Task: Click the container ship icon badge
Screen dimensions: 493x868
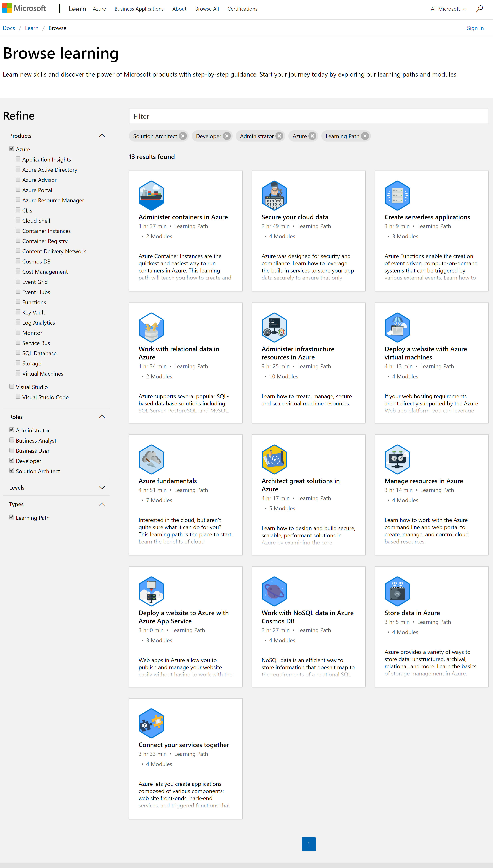Action: (x=151, y=196)
